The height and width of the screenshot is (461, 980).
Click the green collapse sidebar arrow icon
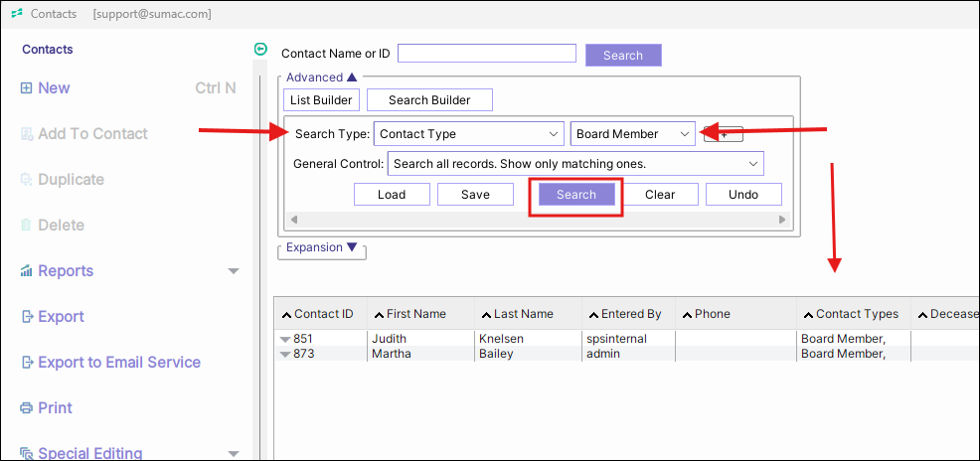point(260,49)
